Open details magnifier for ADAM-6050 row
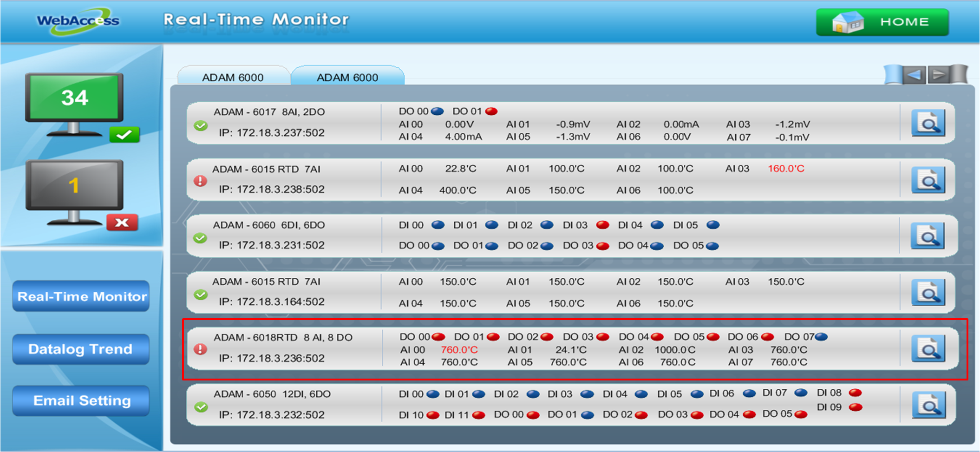 pyautogui.click(x=928, y=405)
